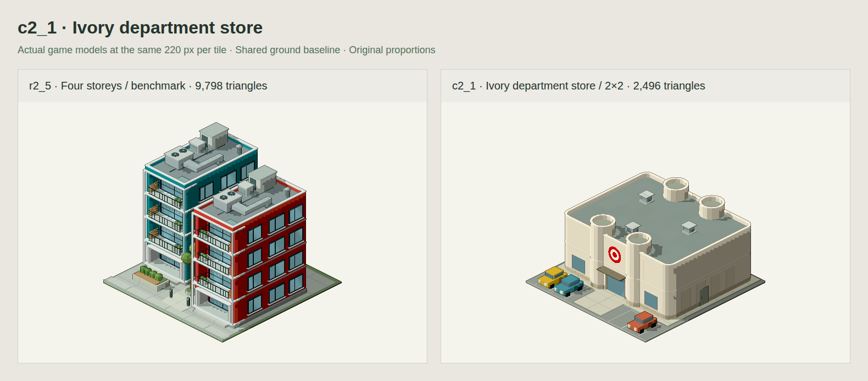
Task: Click the rear cylindrical tower on store roof
Action: pos(676,188)
